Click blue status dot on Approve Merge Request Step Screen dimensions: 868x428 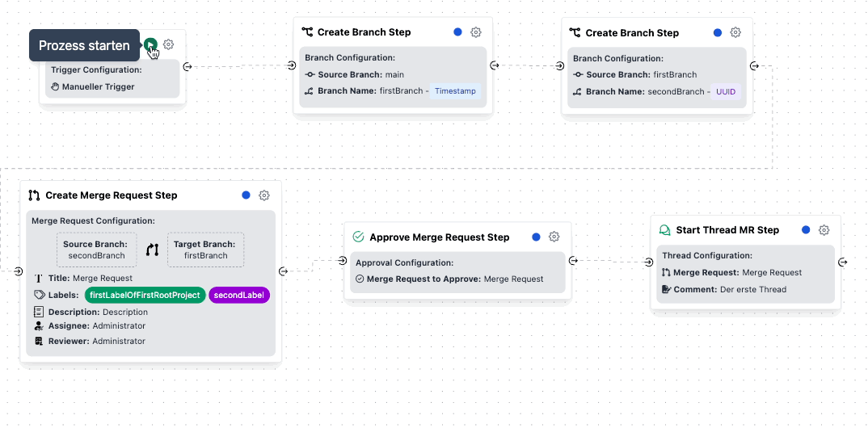coord(536,237)
